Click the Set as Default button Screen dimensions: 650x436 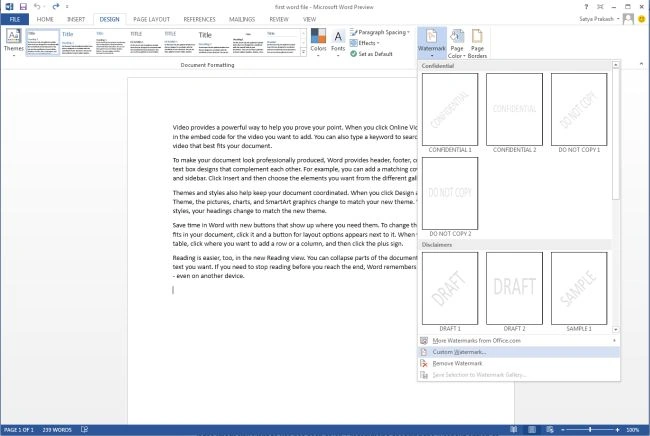pos(371,54)
